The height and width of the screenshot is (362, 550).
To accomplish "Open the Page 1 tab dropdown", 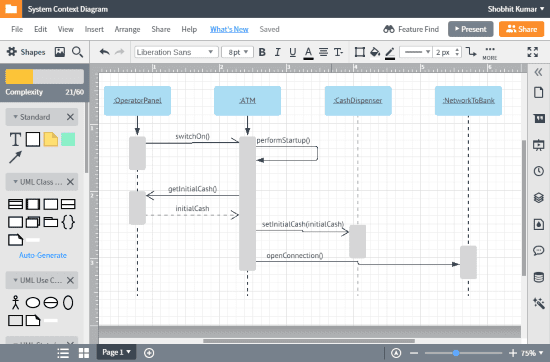I will pos(116,352).
